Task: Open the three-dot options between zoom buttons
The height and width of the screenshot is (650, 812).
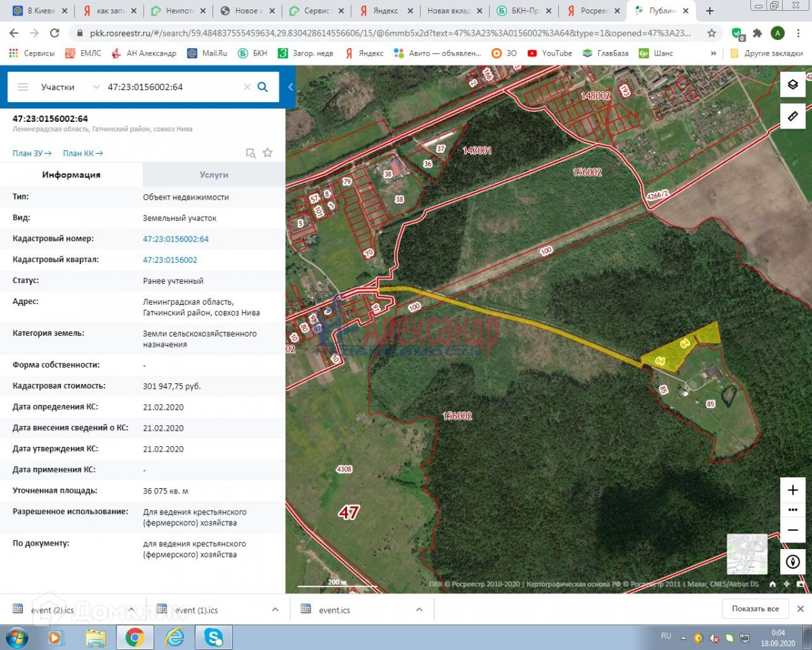Action: pos(793,509)
